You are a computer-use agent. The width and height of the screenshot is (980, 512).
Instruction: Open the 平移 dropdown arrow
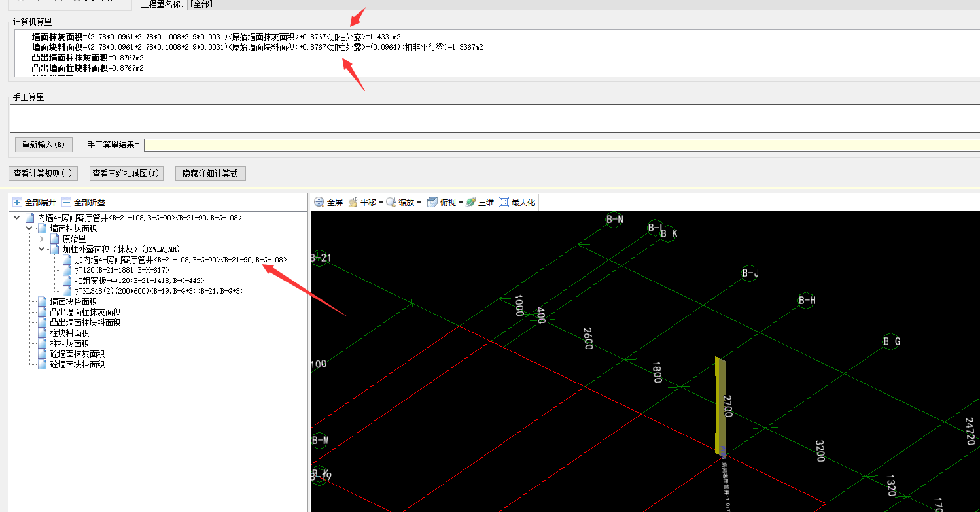381,203
